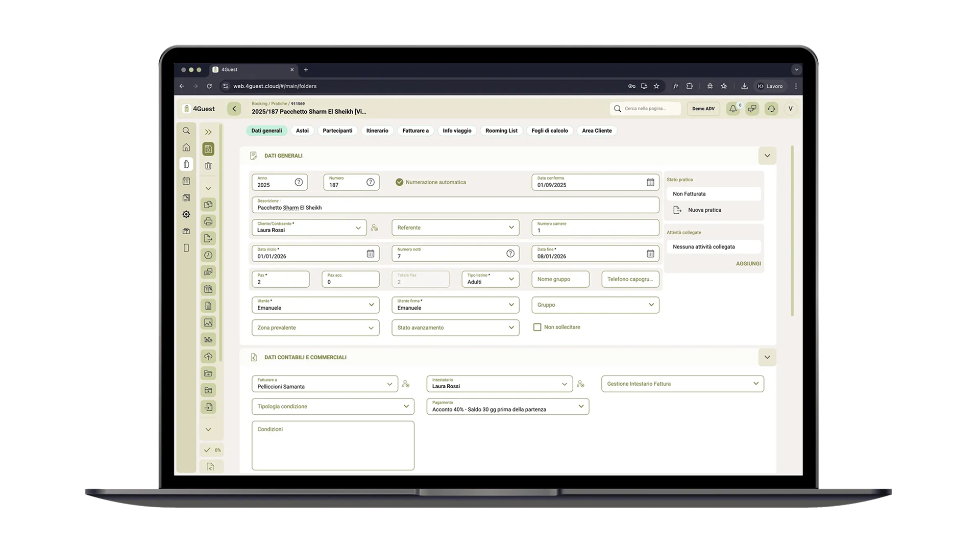The image size is (980, 551).
Task: Open the browser downloads icon
Action: pos(744,86)
